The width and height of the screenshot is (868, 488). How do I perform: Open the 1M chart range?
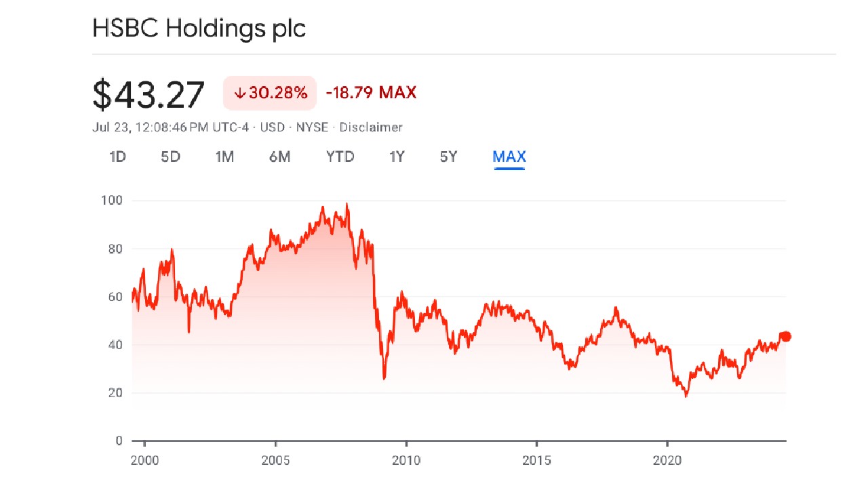tap(224, 157)
